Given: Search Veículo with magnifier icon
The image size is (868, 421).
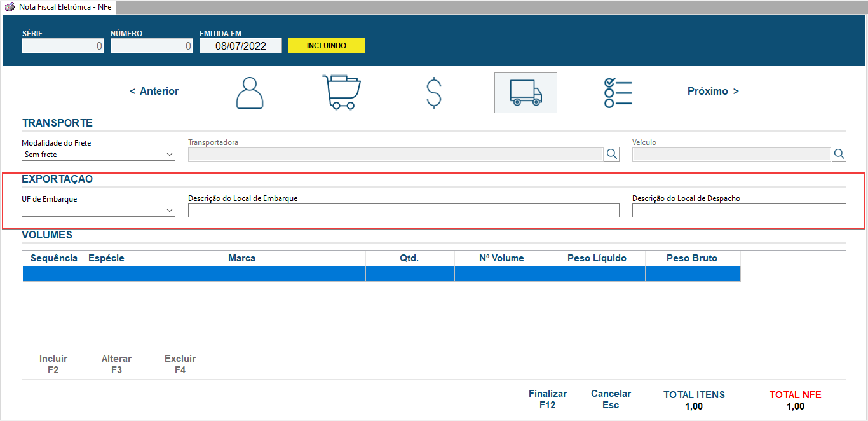Looking at the screenshot, I should 839,154.
